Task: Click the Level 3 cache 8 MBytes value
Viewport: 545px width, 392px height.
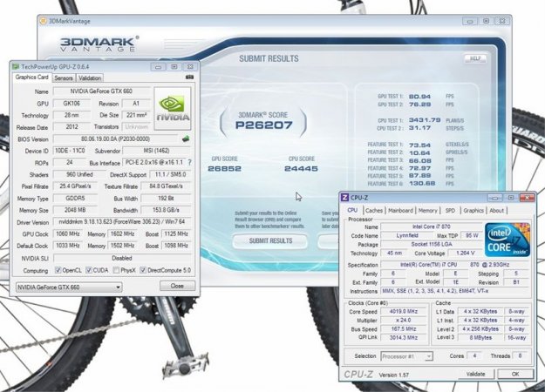Action: pyautogui.click(x=480, y=337)
